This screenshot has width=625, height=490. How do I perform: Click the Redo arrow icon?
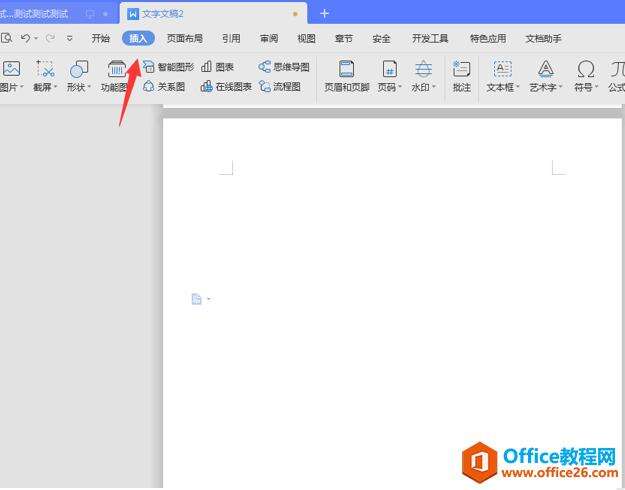(x=50, y=38)
